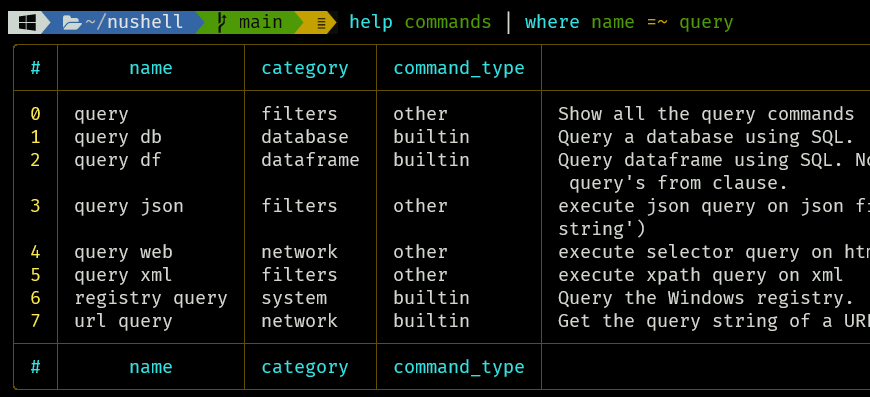The height and width of the screenshot is (397, 870).
Task: Click the top # column header
Action: click(36, 68)
